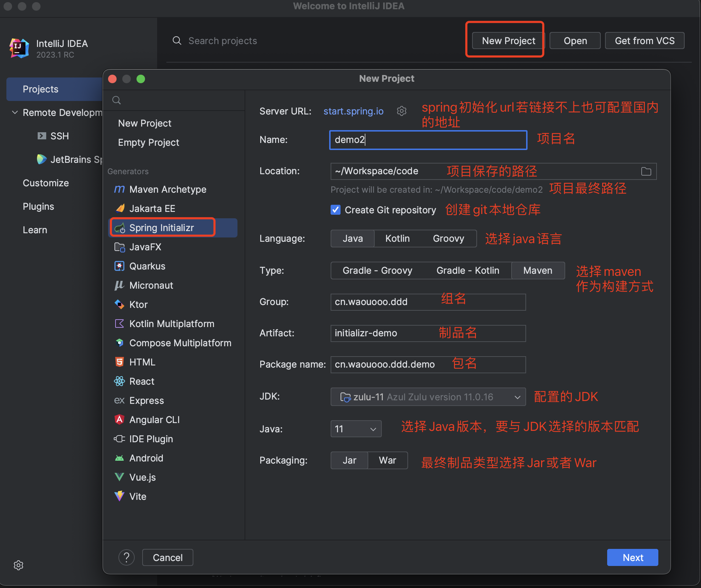Uncheck the Create Git repository checkbox
Image resolution: width=701 pixels, height=588 pixels.
point(335,210)
